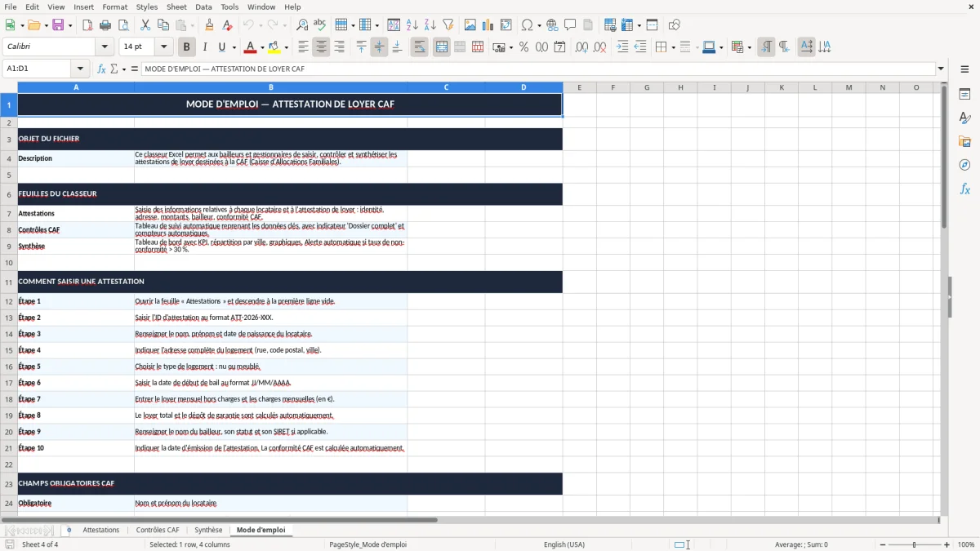
Task: Select column F header
Action: pyautogui.click(x=612, y=87)
